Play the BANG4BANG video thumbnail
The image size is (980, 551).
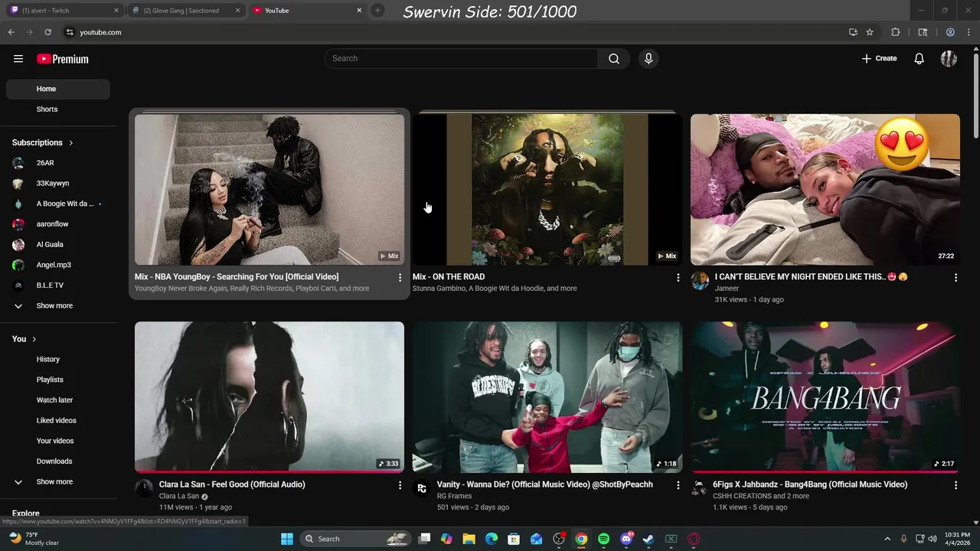coord(825,397)
